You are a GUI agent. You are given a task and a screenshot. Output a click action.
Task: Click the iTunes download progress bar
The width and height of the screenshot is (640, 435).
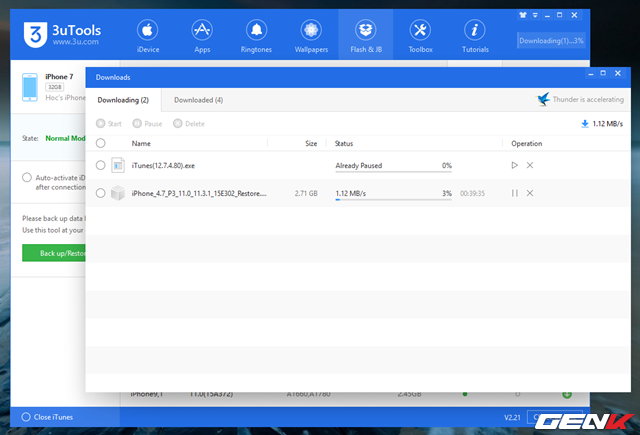393,172
